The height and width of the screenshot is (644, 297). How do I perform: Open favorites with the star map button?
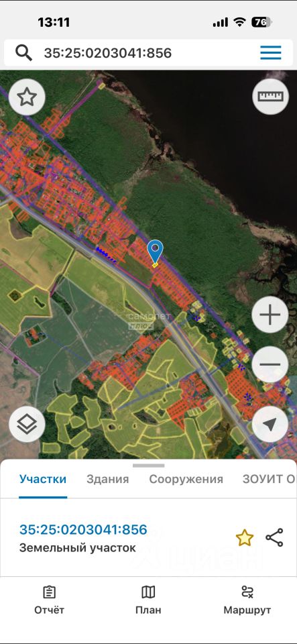pos(27,97)
